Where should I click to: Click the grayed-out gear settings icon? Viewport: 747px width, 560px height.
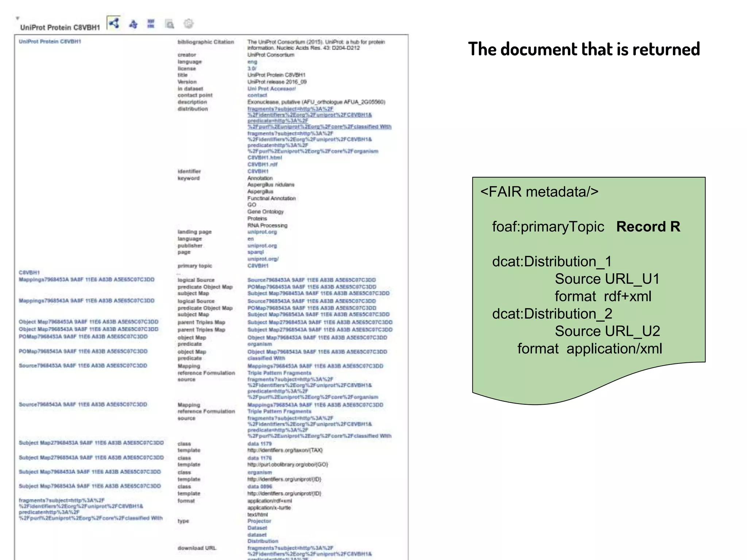point(188,24)
